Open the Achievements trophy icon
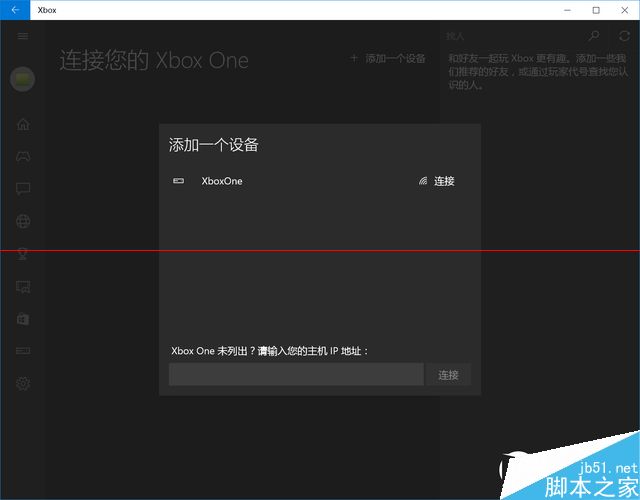 click(x=23, y=254)
